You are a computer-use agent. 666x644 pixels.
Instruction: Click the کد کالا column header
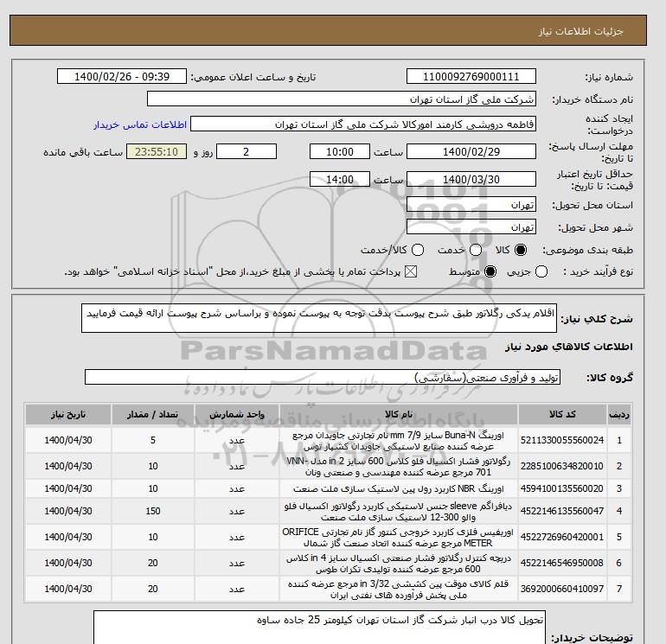pyautogui.click(x=562, y=415)
